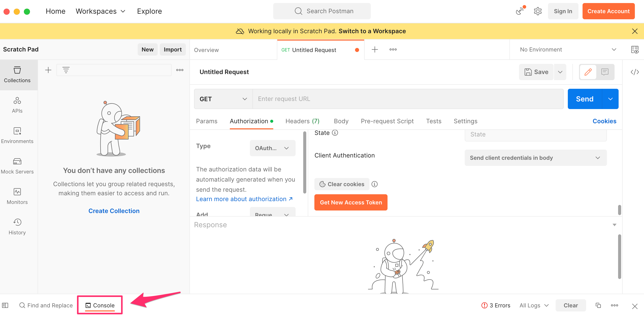Click the environment quick look icon
Image resolution: width=644 pixels, height=316 pixels.
635,49
